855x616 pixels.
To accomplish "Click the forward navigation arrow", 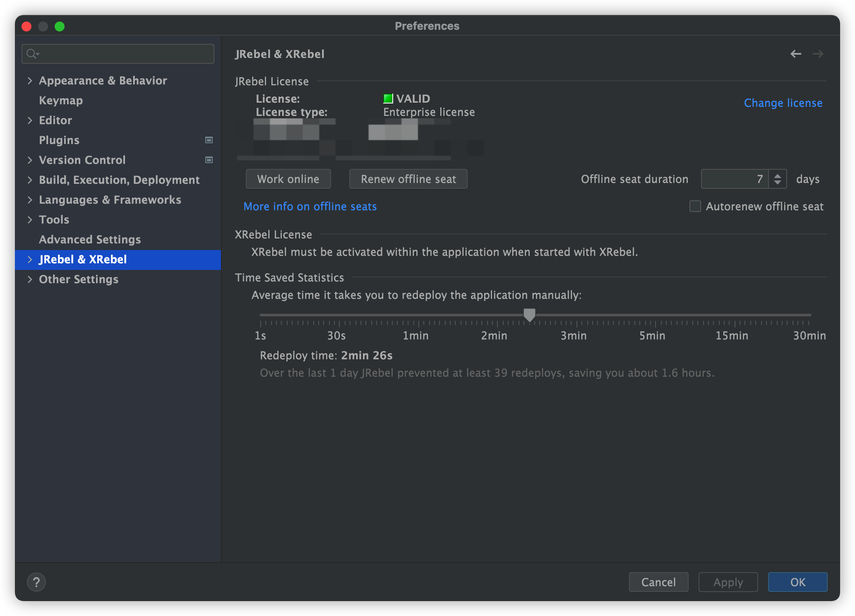I will [818, 54].
